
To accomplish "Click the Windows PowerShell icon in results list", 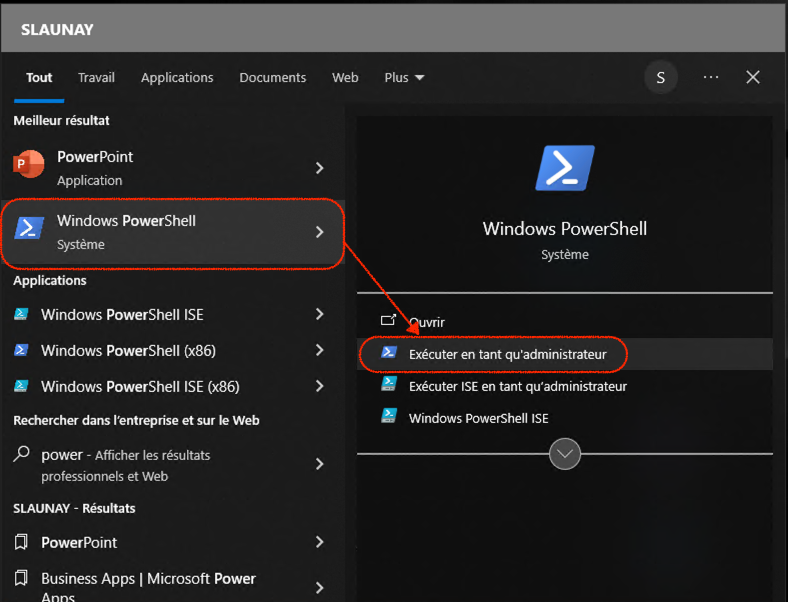I will [29, 230].
